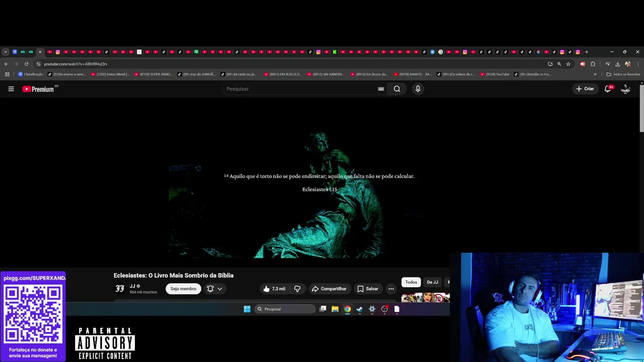Select the De JJ filter chip
Viewport: 644px width, 362px height.
(432, 282)
